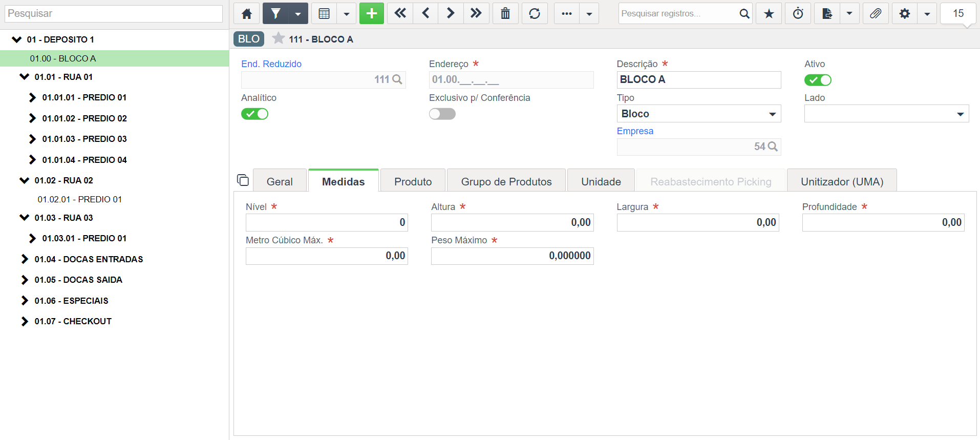This screenshot has height=440, width=980.
Task: Focus the Pesquisar tree search box
Action: 114,14
